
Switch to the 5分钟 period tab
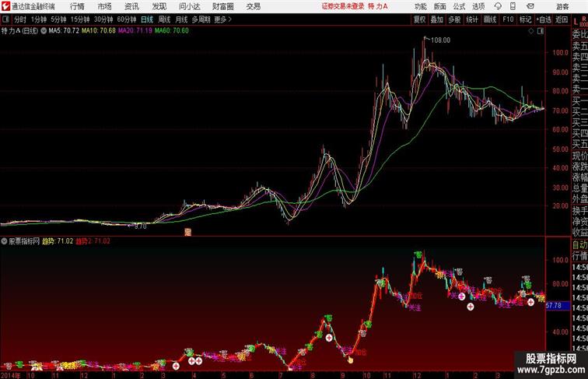pos(58,19)
